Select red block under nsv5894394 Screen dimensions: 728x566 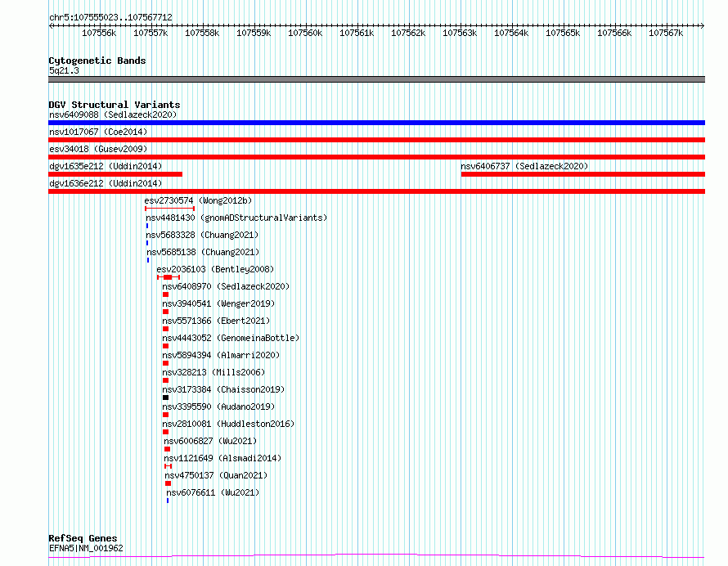pos(166,363)
